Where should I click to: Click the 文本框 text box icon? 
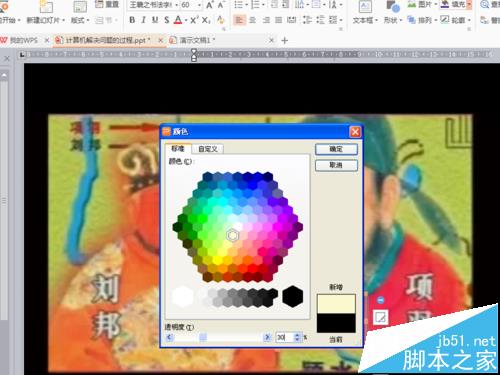(365, 7)
